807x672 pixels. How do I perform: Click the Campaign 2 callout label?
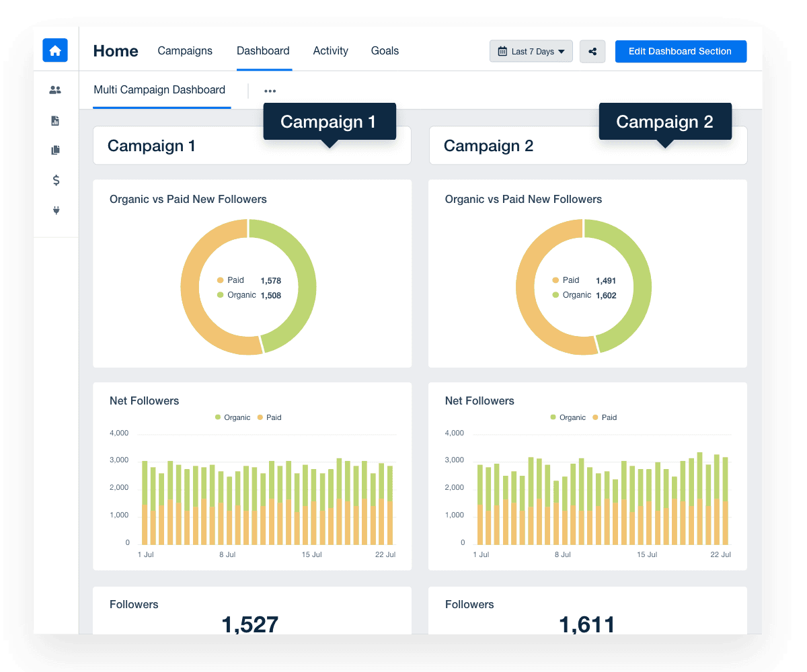click(665, 122)
